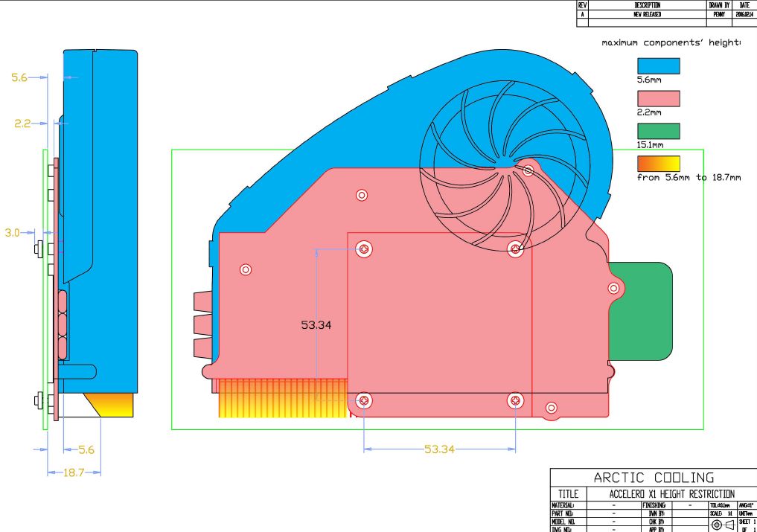757x532 pixels.
Task: Click the vertical 53.34 dimension label
Action: [x=316, y=325]
